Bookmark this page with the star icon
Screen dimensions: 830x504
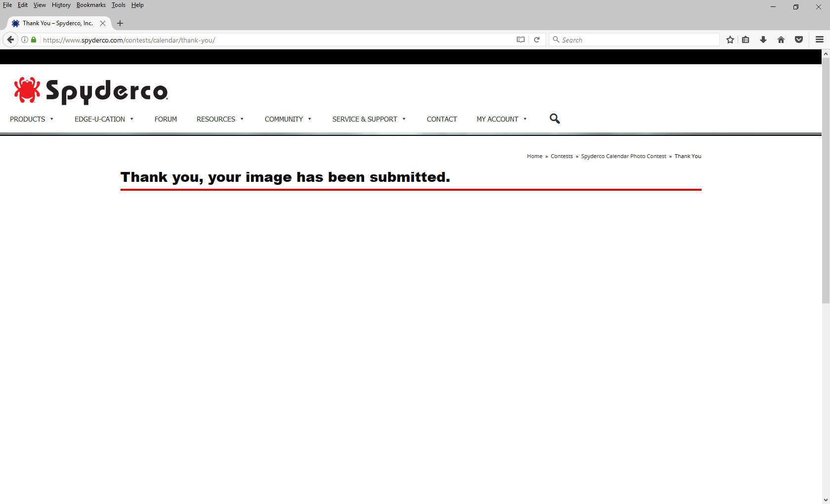[730, 40]
